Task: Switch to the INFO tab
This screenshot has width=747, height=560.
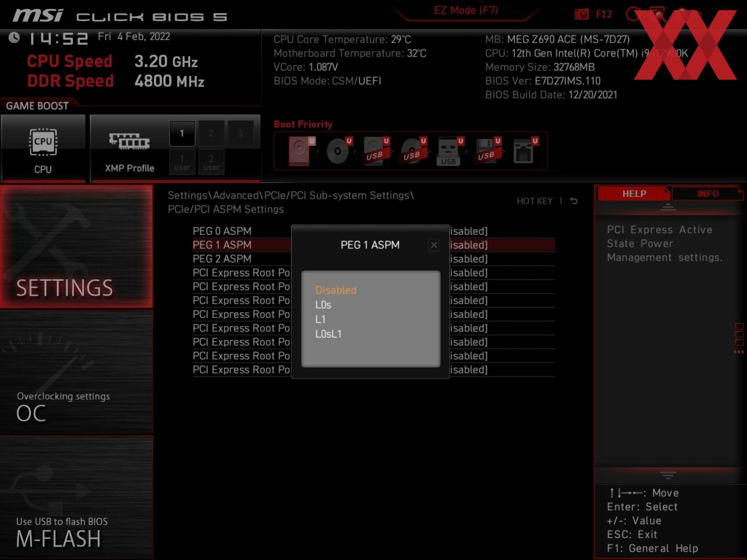Action: point(708,194)
